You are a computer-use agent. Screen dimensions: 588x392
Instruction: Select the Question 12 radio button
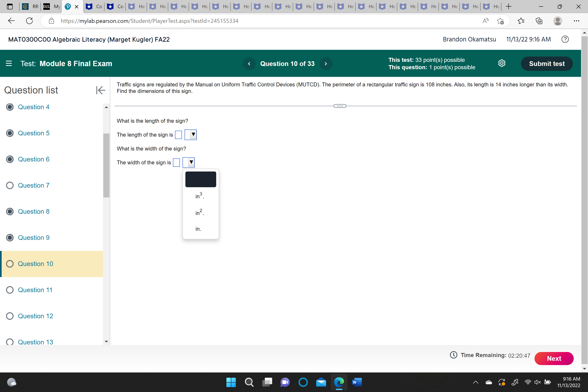click(10, 316)
